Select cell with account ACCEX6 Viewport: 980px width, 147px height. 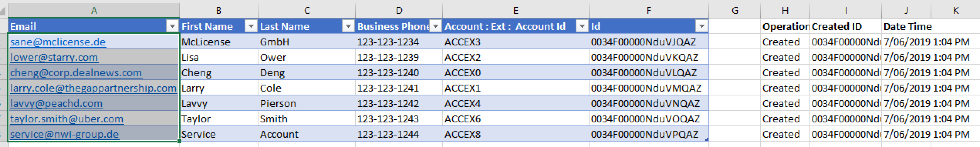tap(516, 119)
